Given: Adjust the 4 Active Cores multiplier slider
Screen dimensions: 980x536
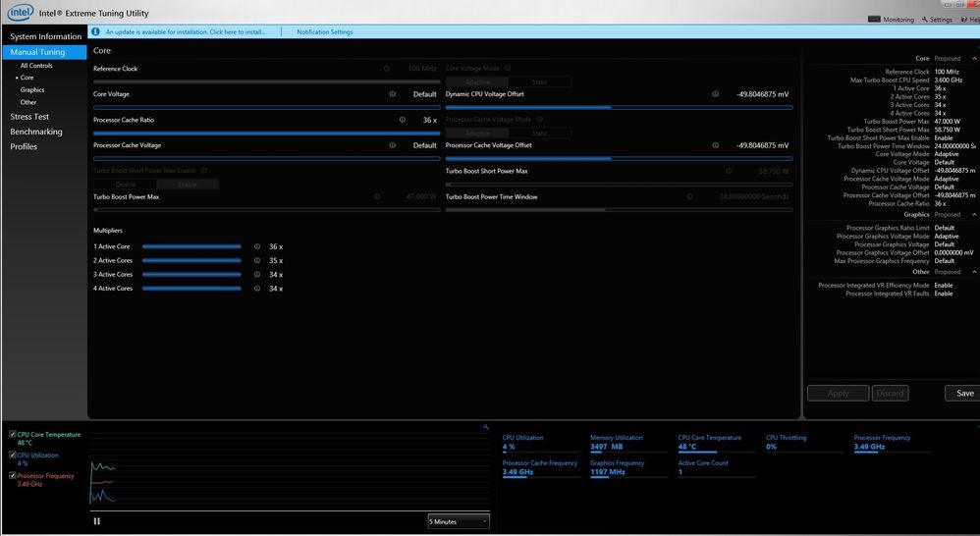Looking at the screenshot, I should point(191,289).
